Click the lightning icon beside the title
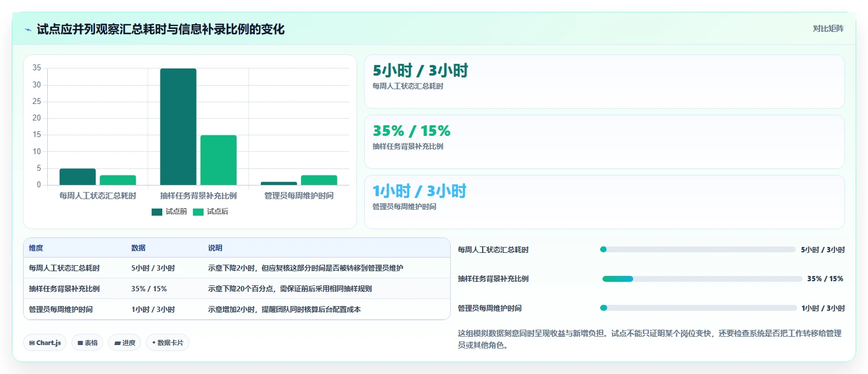The width and height of the screenshot is (868, 374). 28,30
